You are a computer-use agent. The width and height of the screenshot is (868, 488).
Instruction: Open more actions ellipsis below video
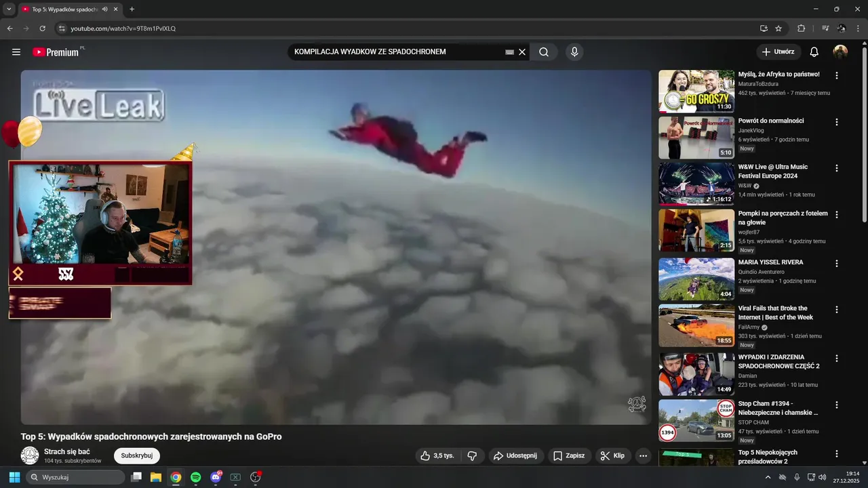[643, 455]
